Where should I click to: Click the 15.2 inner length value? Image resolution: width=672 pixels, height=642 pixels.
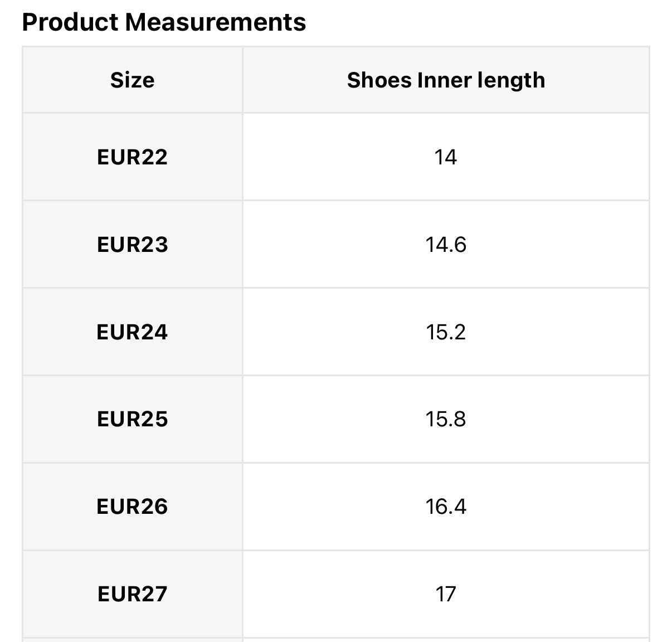(446, 332)
